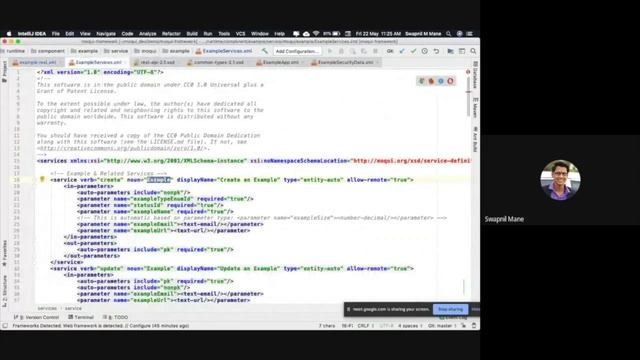Open the Database tool window stripe
640x360 pixels.
pyautogui.click(x=475, y=75)
